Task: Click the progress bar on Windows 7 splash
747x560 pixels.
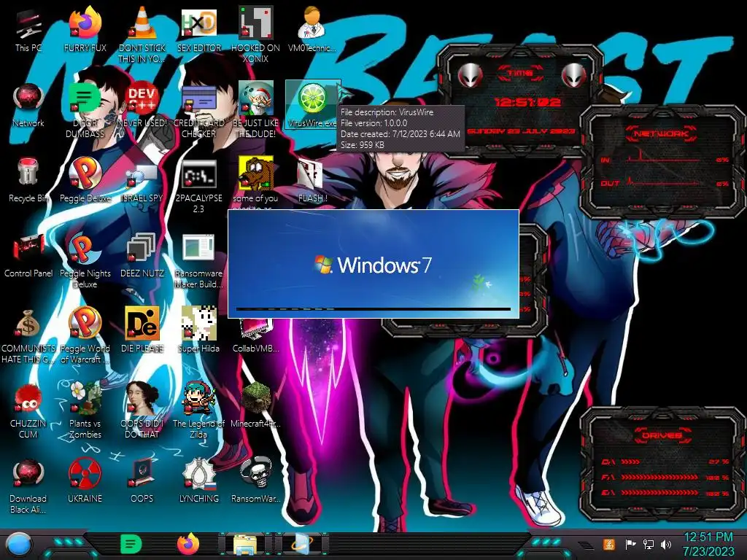Action: pyautogui.click(x=373, y=309)
